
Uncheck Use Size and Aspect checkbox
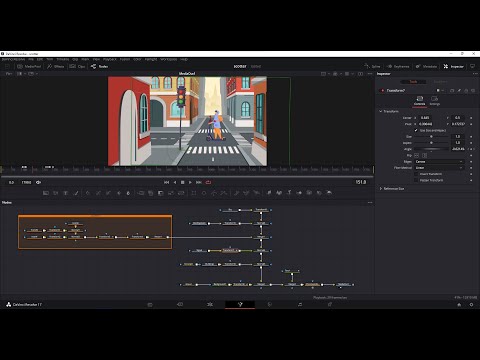(x=416, y=130)
